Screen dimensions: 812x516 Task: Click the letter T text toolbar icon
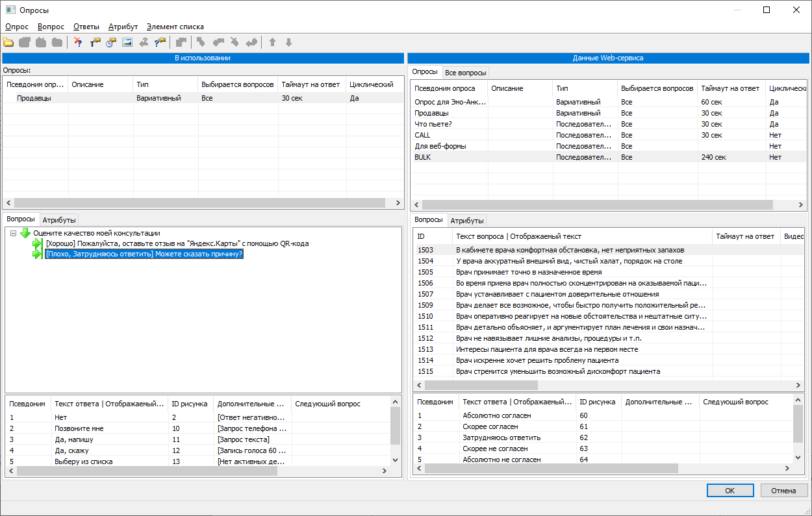coord(95,43)
